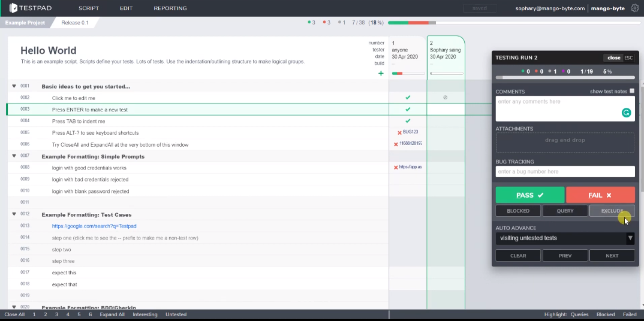Open the settings gear icon
This screenshot has width=644, height=321.
634,8
